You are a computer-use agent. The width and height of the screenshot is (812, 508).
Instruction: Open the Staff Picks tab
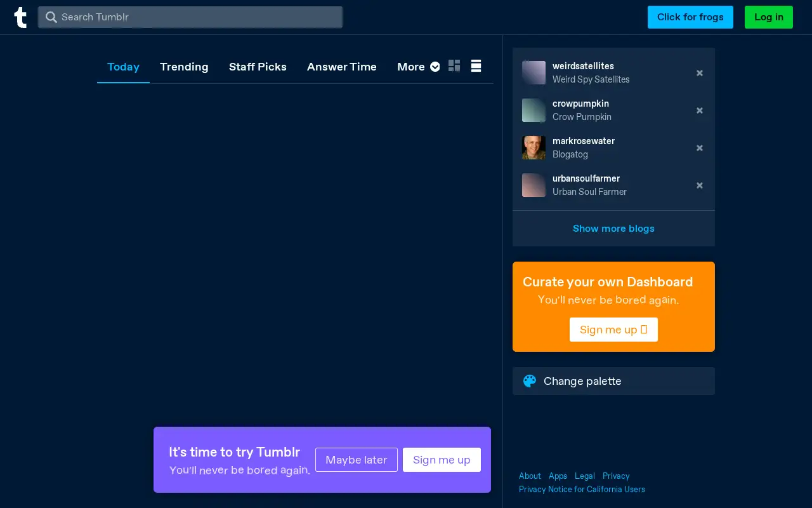258,67
